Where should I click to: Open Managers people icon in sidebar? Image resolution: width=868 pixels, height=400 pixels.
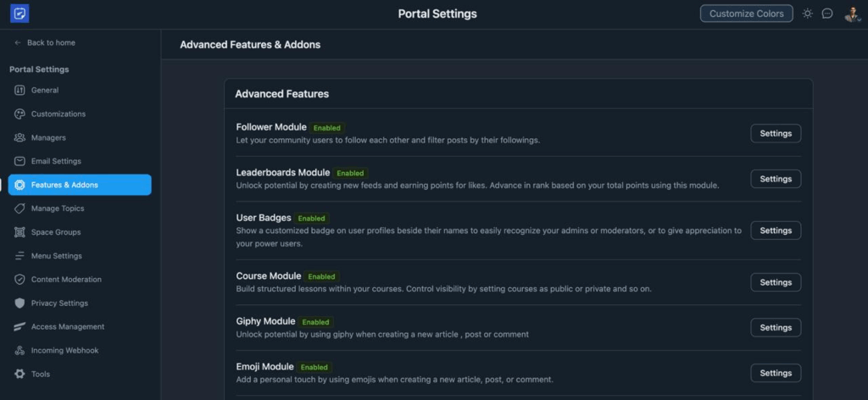coord(19,138)
